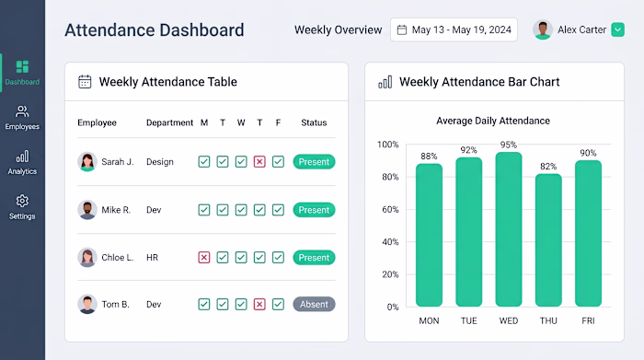Click the name Chloe L.
Viewport: 644px width, 360px height.
pyautogui.click(x=118, y=257)
